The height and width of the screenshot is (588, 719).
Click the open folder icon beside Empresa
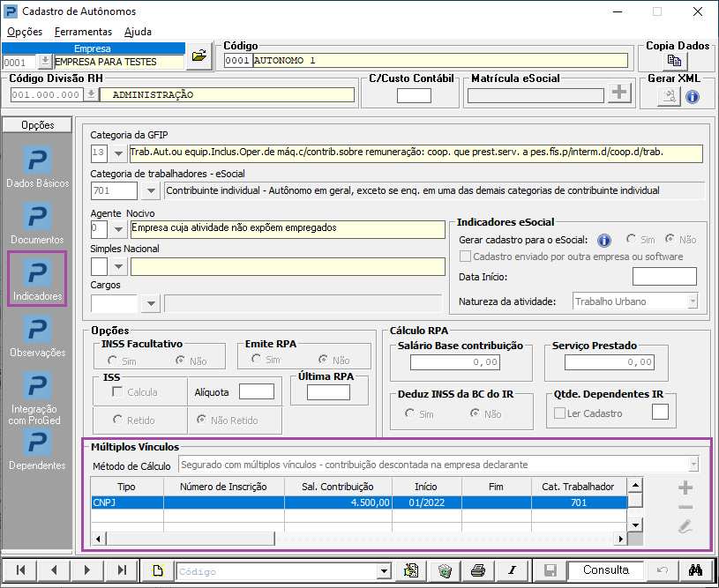[199, 56]
